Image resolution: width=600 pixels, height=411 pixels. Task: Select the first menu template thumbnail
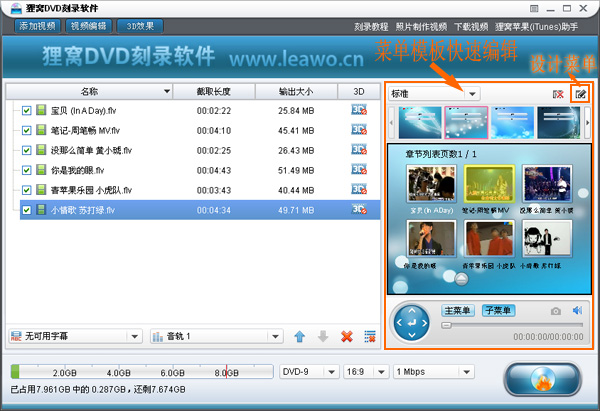pos(420,123)
